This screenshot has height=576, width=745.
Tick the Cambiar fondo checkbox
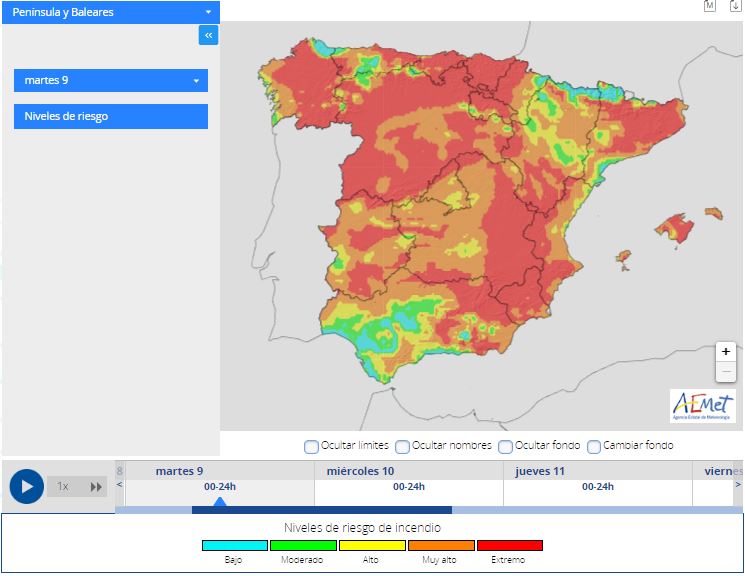(x=594, y=446)
